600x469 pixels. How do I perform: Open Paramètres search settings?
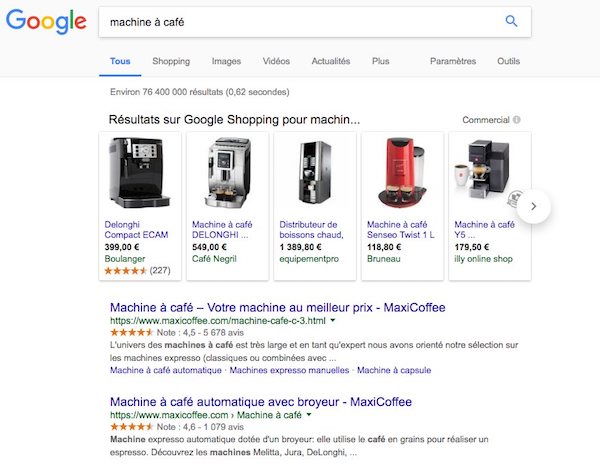click(x=452, y=61)
